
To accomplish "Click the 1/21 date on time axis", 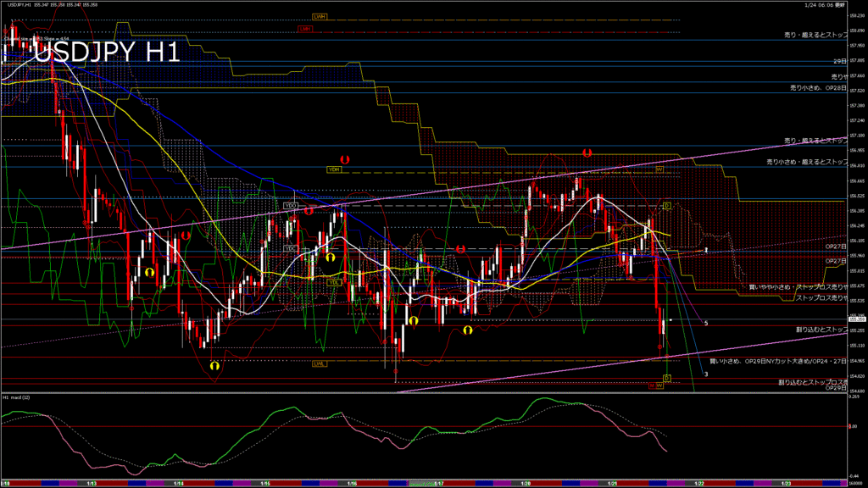I will pos(612,484).
